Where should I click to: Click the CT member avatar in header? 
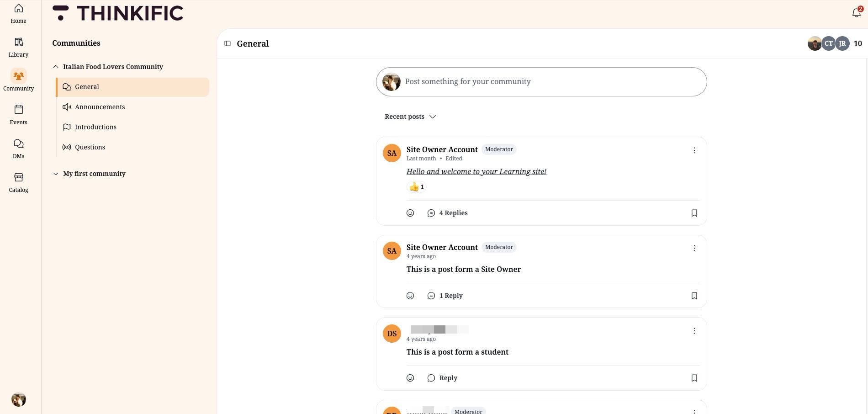[828, 43]
